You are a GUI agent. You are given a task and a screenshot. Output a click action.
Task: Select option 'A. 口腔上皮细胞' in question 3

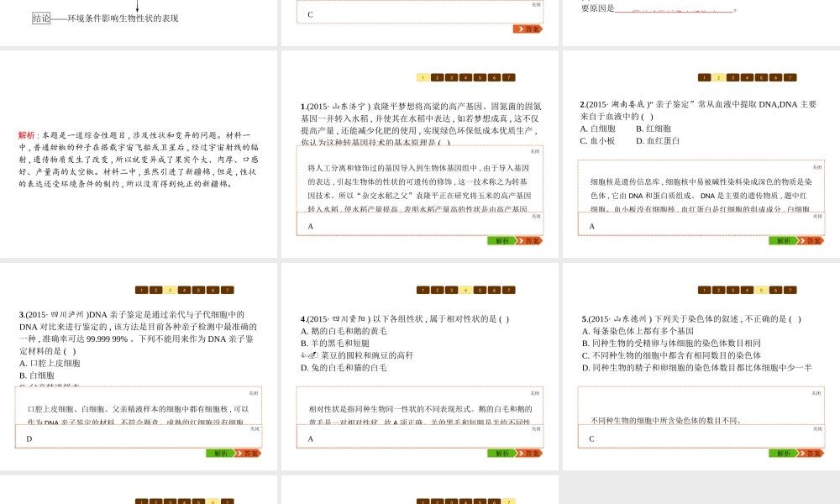click(x=50, y=363)
